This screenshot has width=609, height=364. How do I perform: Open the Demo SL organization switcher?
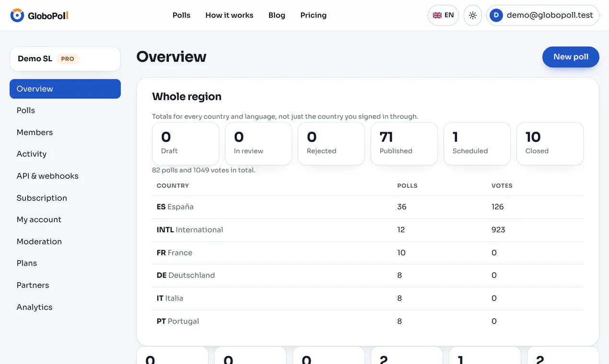coord(65,59)
